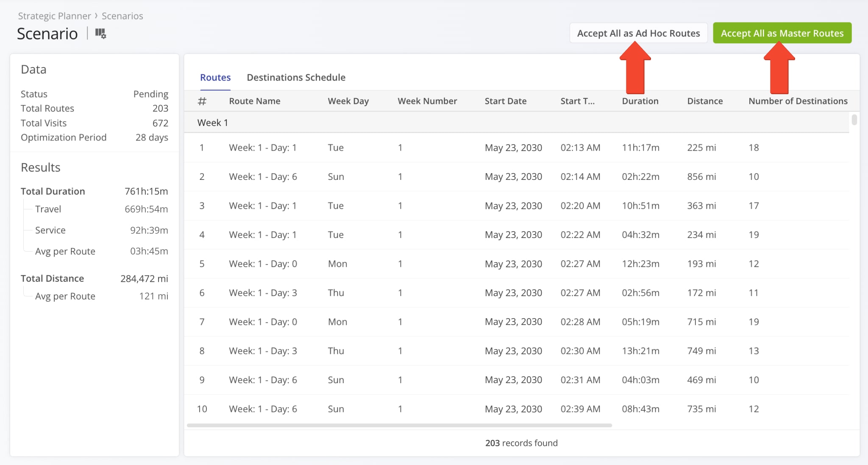Screen dimensions: 868x465
Task: Click the vertical table scrollbar
Action: click(854, 120)
